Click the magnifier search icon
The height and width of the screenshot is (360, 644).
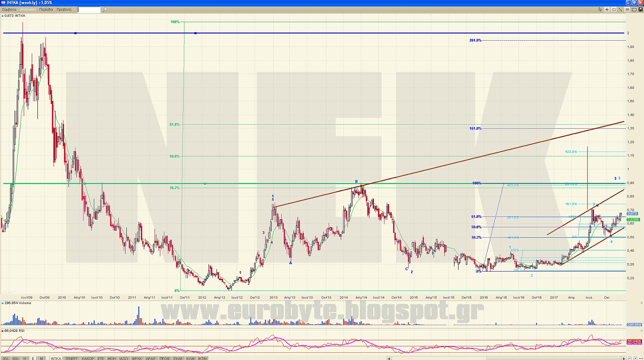click(105, 10)
